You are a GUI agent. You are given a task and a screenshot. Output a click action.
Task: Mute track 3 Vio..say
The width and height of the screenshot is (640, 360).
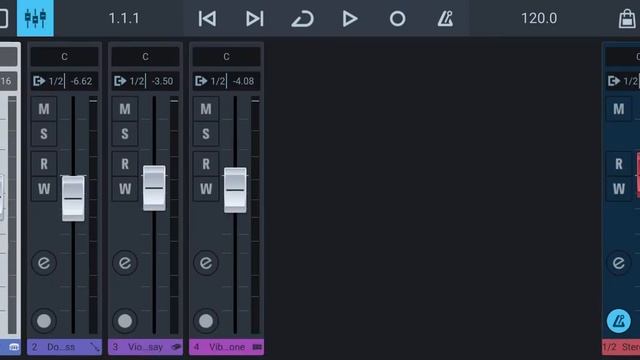(x=125, y=109)
